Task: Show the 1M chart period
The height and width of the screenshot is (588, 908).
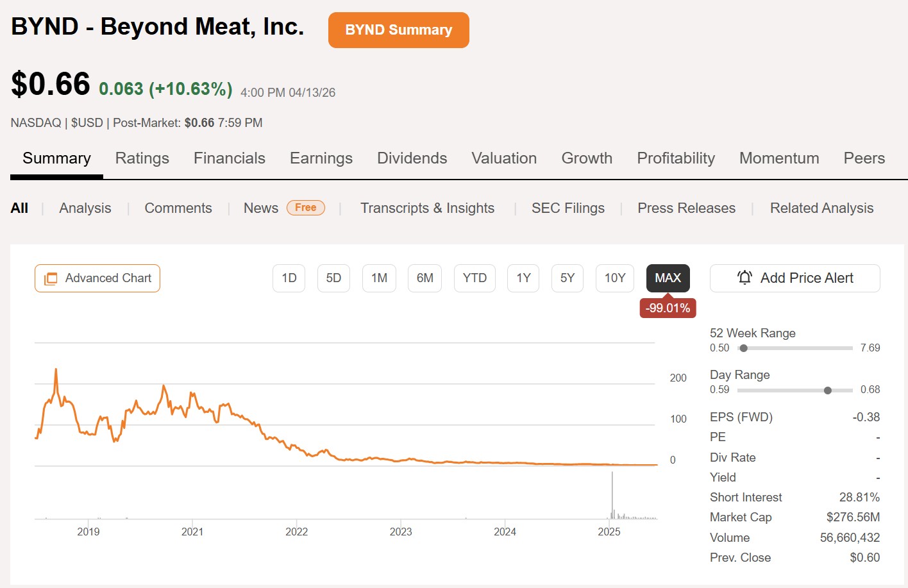Action: [379, 278]
